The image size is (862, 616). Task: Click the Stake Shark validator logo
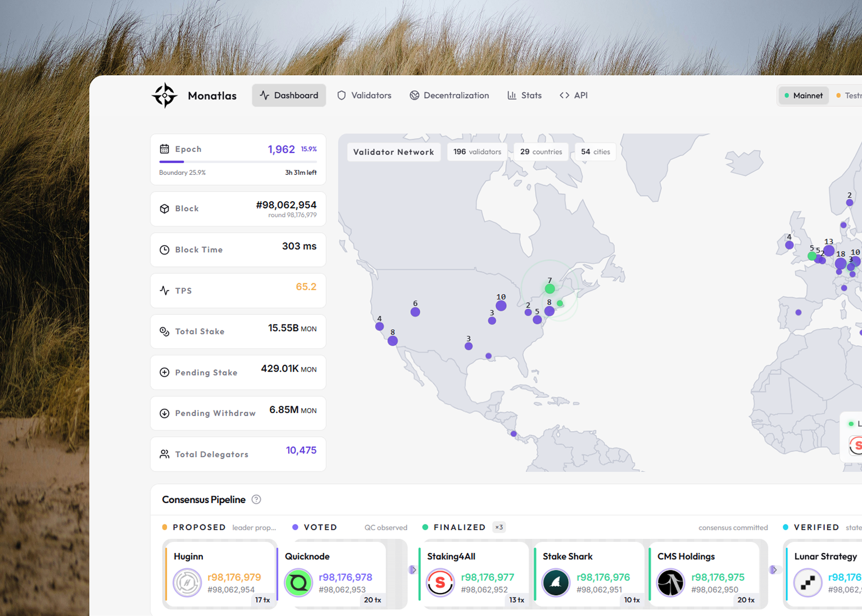point(556,582)
